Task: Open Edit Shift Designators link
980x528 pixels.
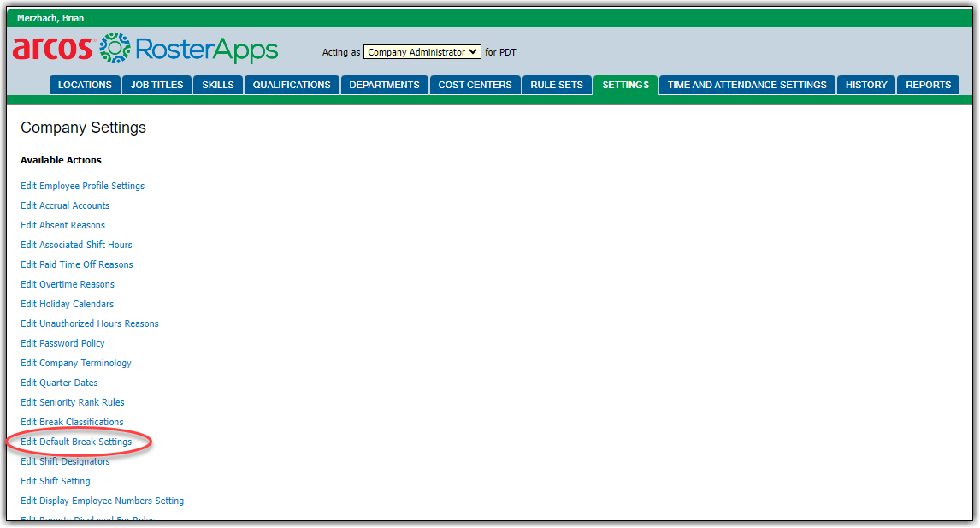Action: click(65, 461)
